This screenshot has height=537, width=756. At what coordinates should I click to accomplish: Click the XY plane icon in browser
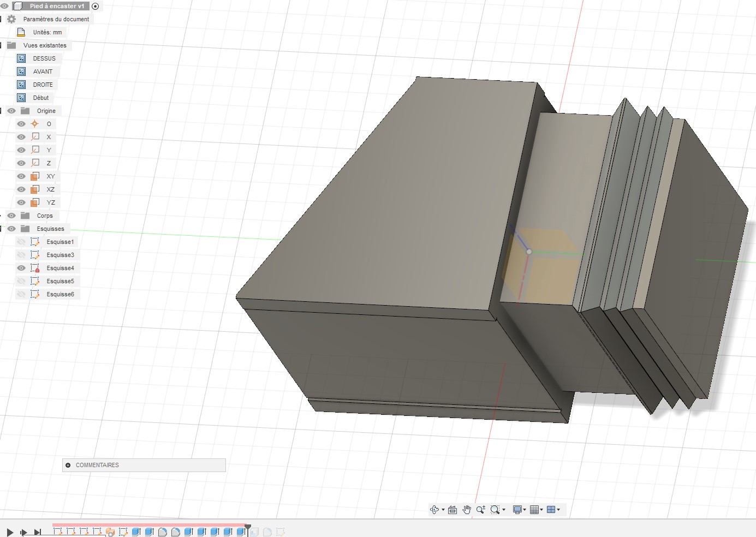35,176
